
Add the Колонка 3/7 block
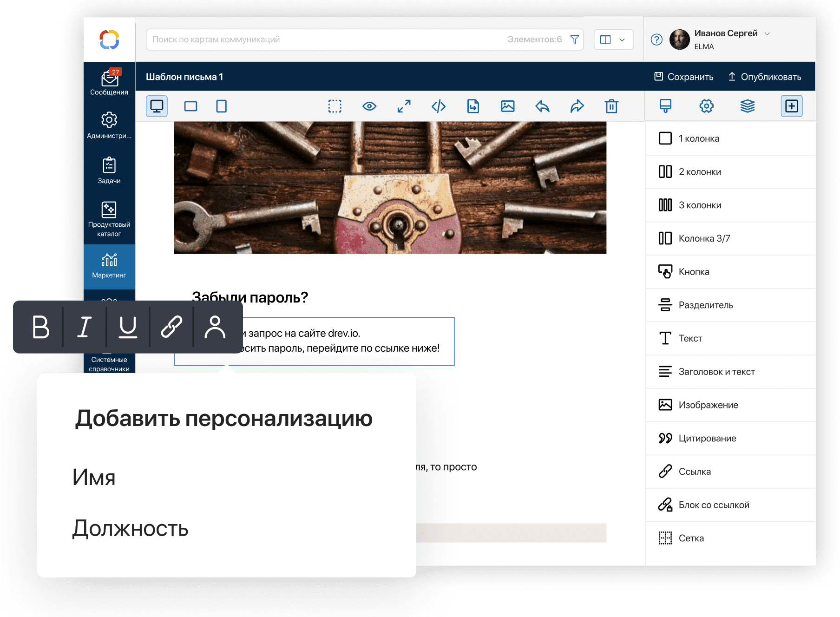pos(730,238)
